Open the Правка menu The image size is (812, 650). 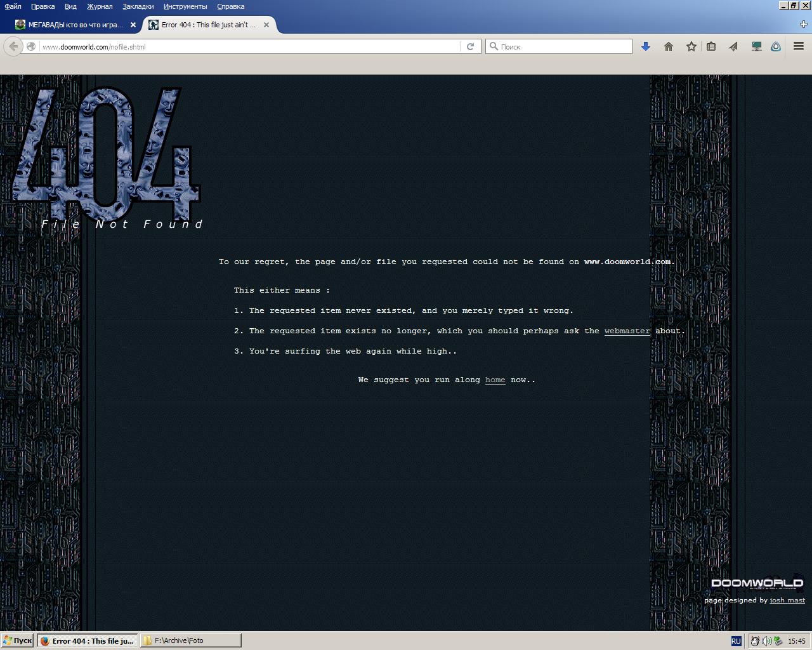coord(43,6)
